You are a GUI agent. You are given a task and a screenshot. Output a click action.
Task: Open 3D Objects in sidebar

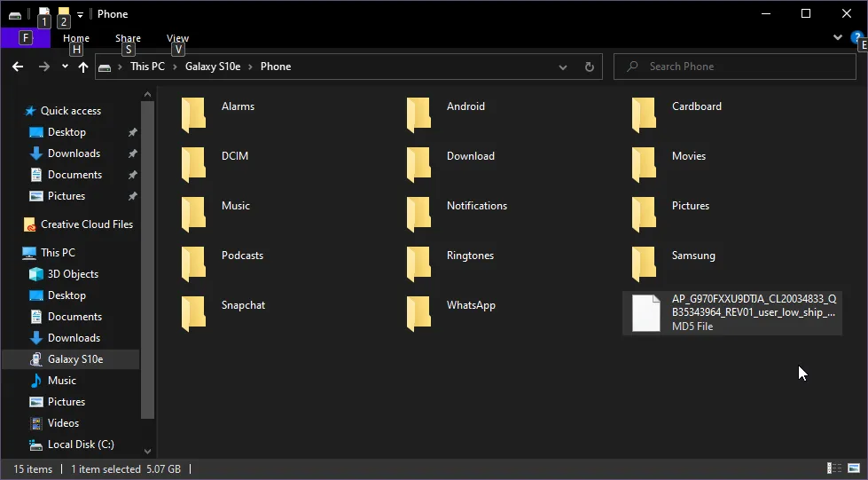(73, 274)
